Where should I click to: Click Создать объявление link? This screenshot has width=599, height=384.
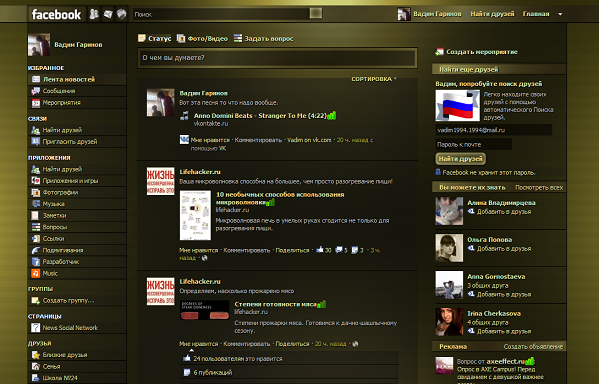[533, 347]
